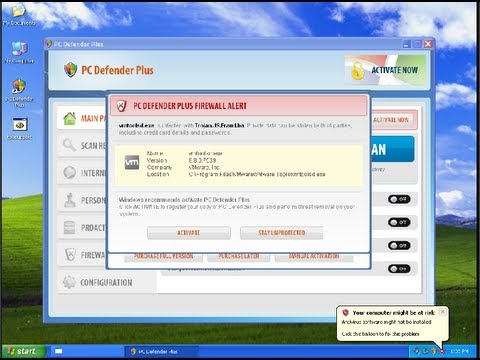This screenshot has width=480, height=360.
Task: Toggle the second Off switch
Action: click(x=399, y=222)
